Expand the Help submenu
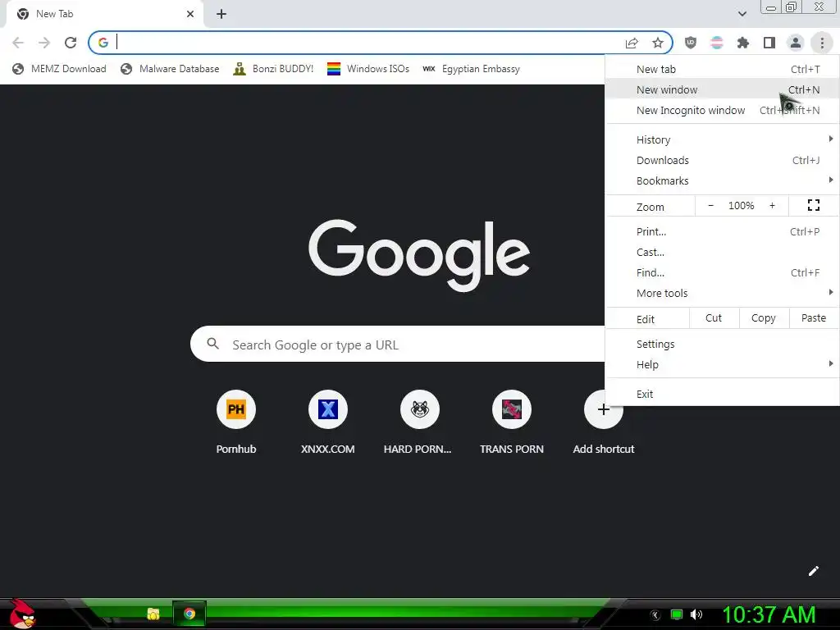This screenshot has width=840, height=630. [722, 364]
